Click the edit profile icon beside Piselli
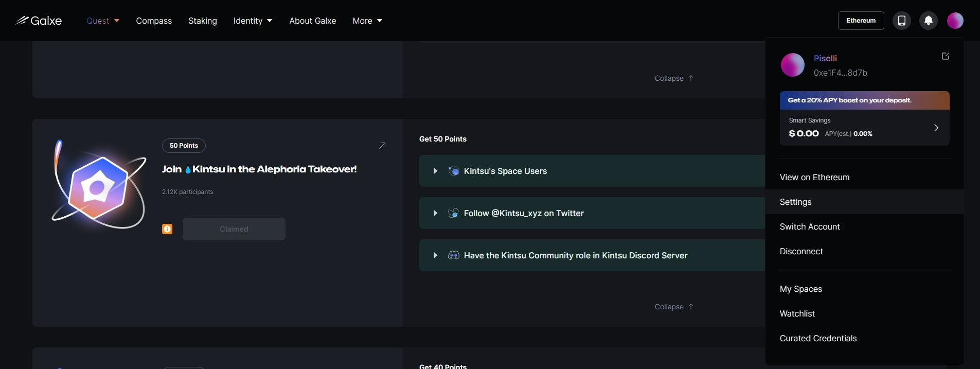 click(945, 56)
